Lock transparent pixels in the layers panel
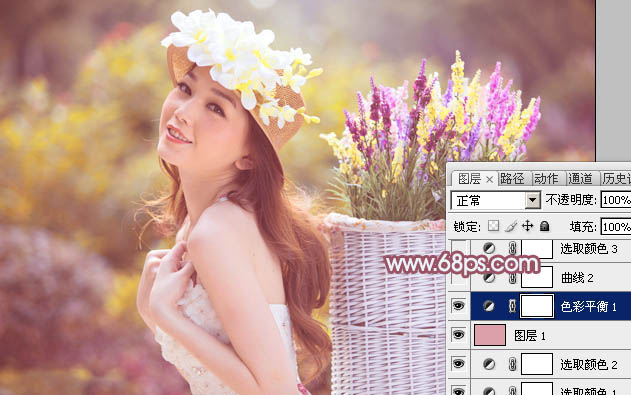Image resolution: width=631 pixels, height=395 pixels. coord(493,226)
